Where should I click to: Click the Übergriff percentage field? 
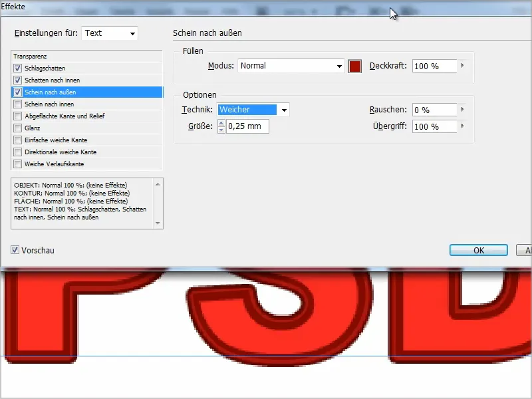click(435, 126)
